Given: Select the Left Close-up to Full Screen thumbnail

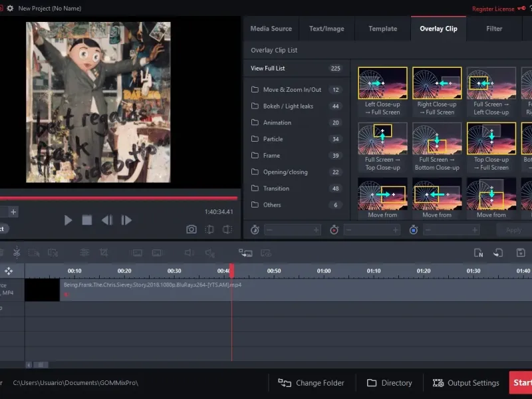Looking at the screenshot, I should tap(382, 84).
